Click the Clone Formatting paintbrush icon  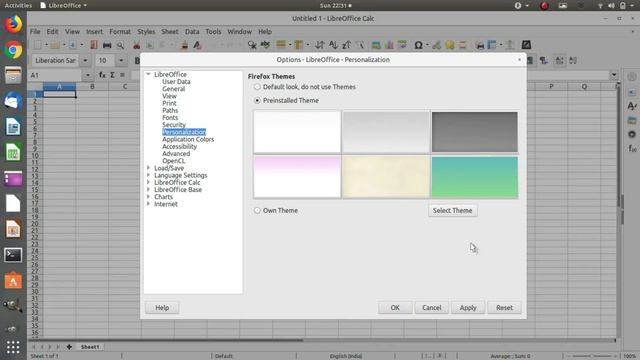pos(184,45)
